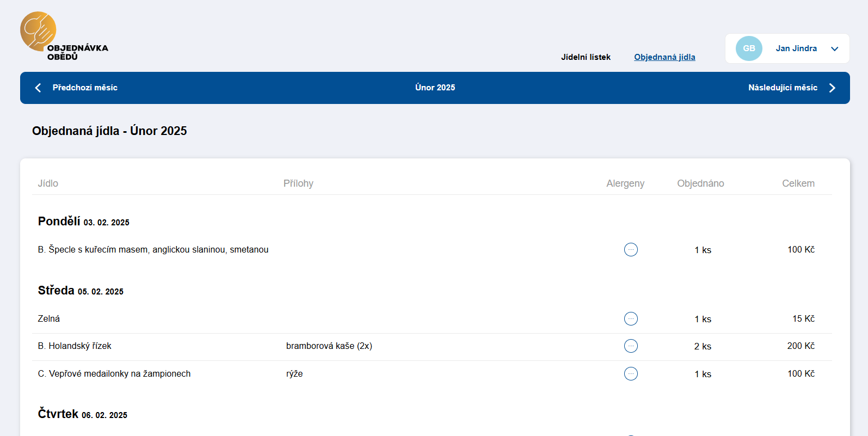Switch to Objednaná jídla tab

coord(664,57)
